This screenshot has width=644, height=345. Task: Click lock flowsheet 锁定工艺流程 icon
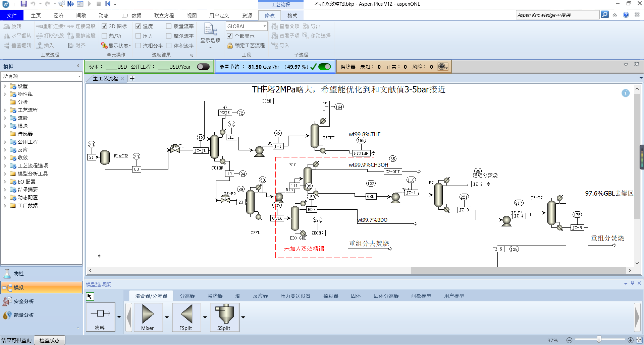230,45
